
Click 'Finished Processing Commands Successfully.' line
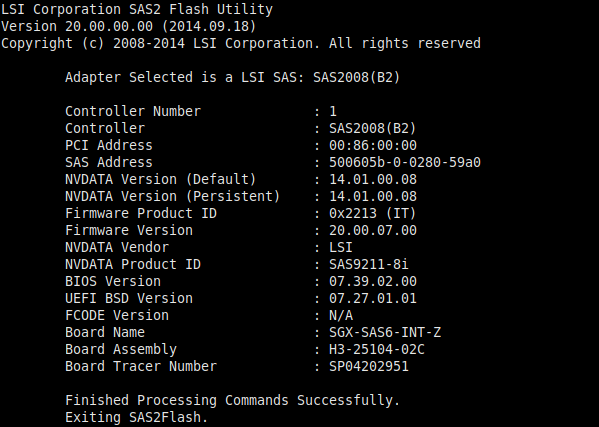(x=232, y=401)
